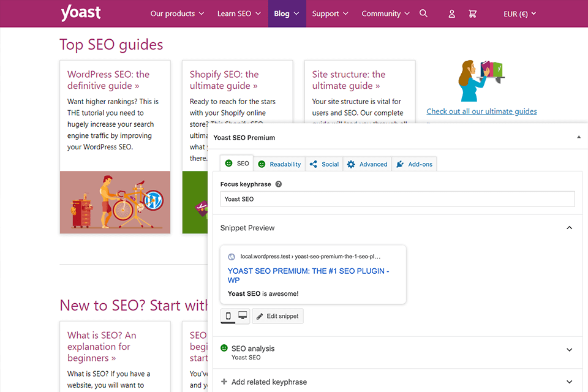The height and width of the screenshot is (392, 588).
Task: Click the snippet description 'Yoast SEO is awesome!'
Action: [x=263, y=294]
